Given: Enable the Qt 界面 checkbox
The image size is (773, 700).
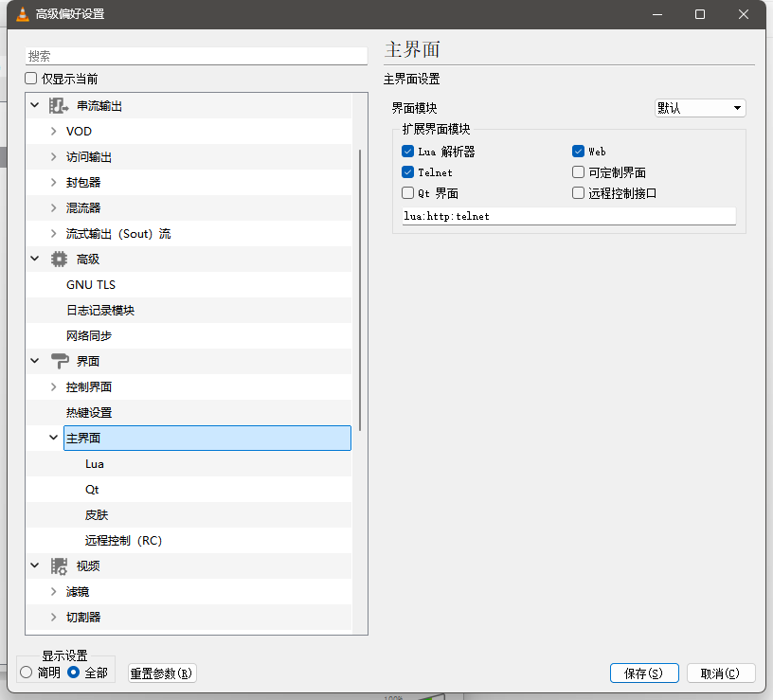Looking at the screenshot, I should click(407, 192).
